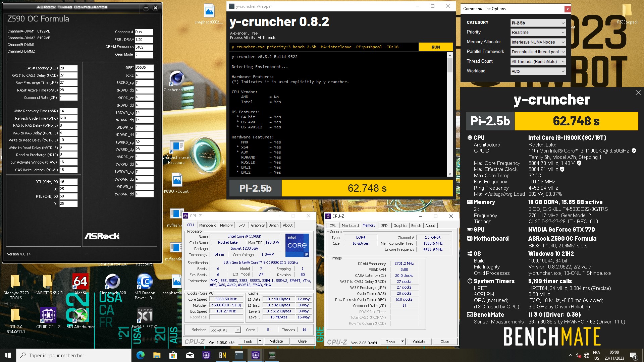Switch to BenchMate via the BM taskbar icon
Image resolution: width=644 pixels, height=362 pixels.
[x=222, y=355]
